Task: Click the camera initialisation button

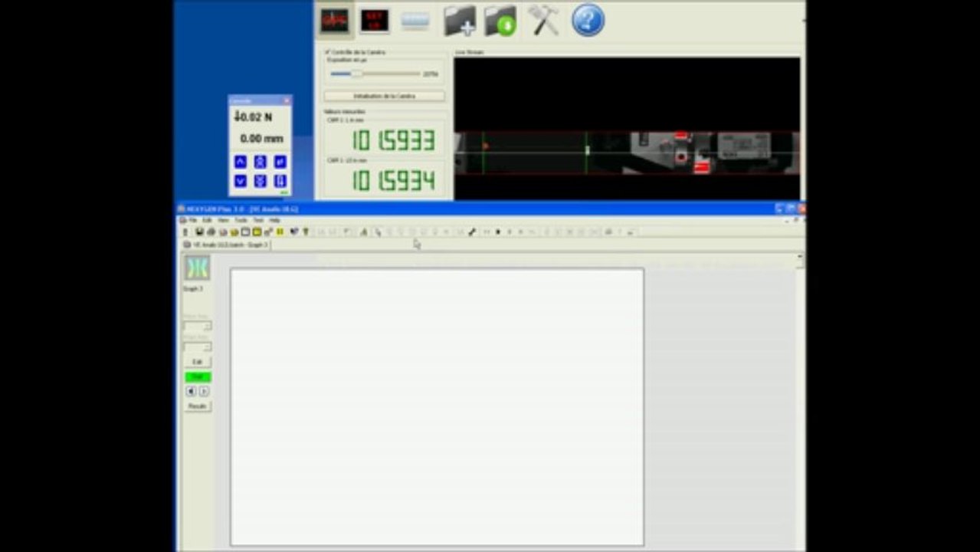Action: [x=384, y=96]
